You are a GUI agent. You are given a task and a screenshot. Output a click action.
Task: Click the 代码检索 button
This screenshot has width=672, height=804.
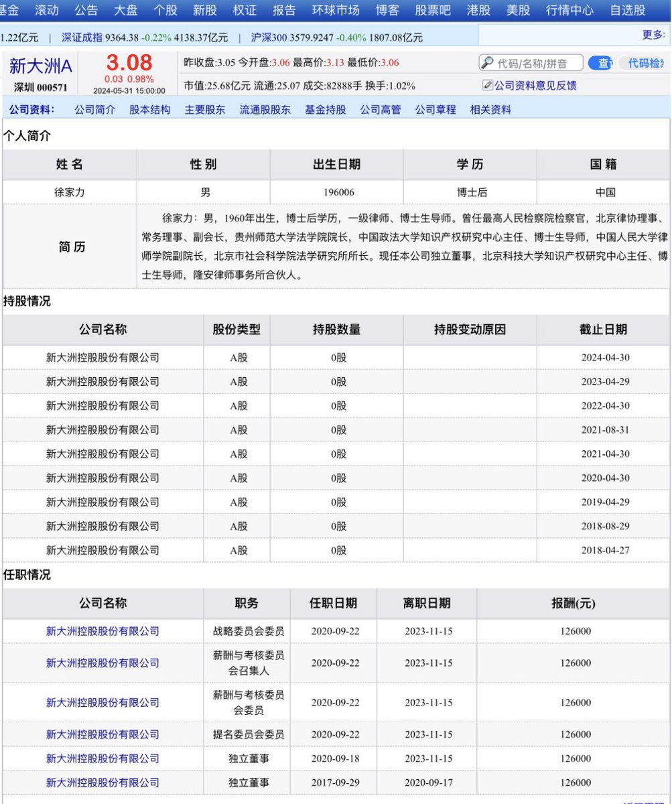642,64
